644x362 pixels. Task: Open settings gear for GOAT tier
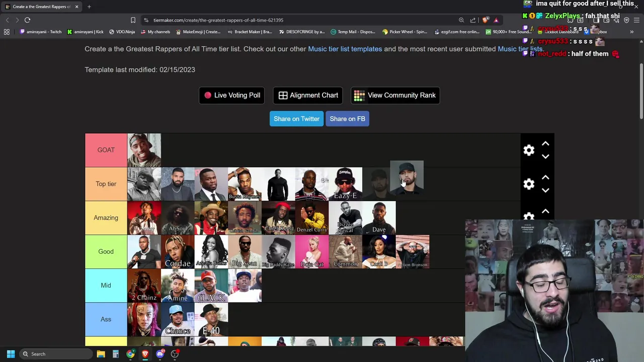pos(529,150)
